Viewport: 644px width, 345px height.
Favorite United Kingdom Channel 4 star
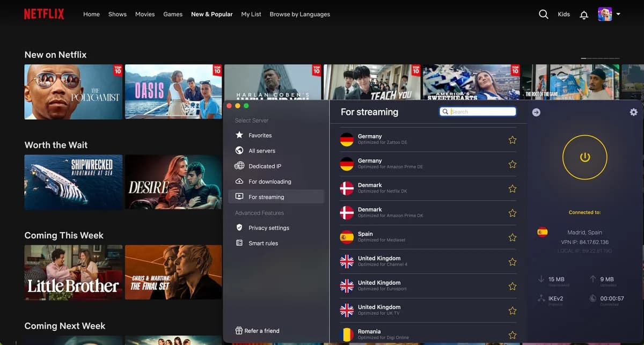click(513, 262)
